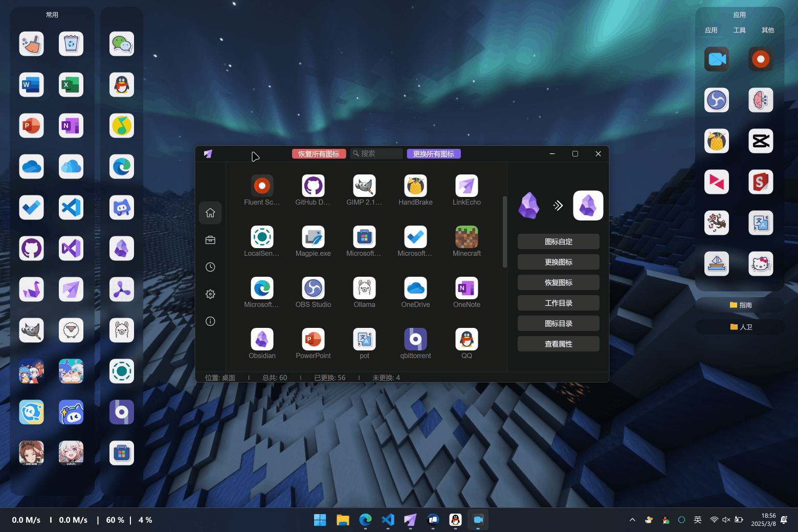Viewport: 798px width, 532px height.
Task: Click 恢复所有图标 red button
Action: (319, 154)
